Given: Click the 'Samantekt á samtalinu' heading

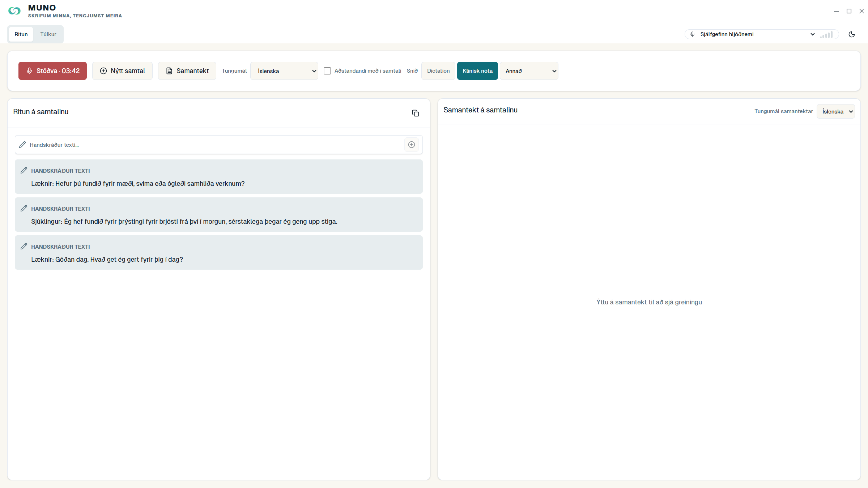Looking at the screenshot, I should pos(480,110).
